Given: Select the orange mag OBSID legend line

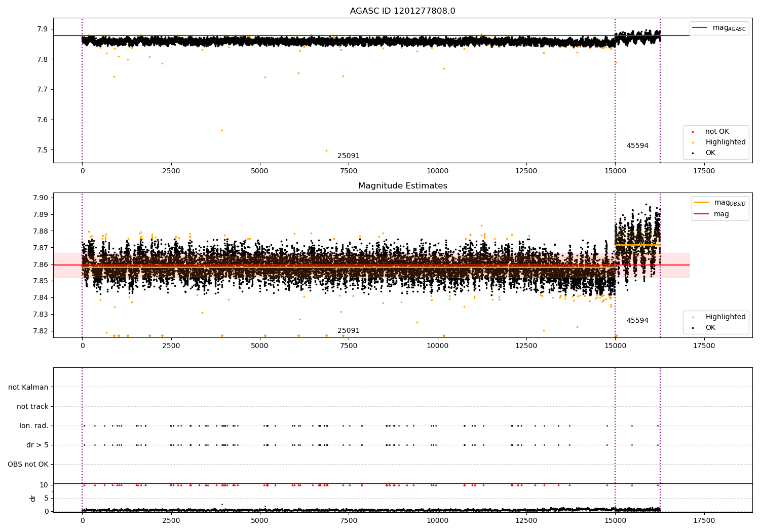Looking at the screenshot, I should click(x=701, y=203).
